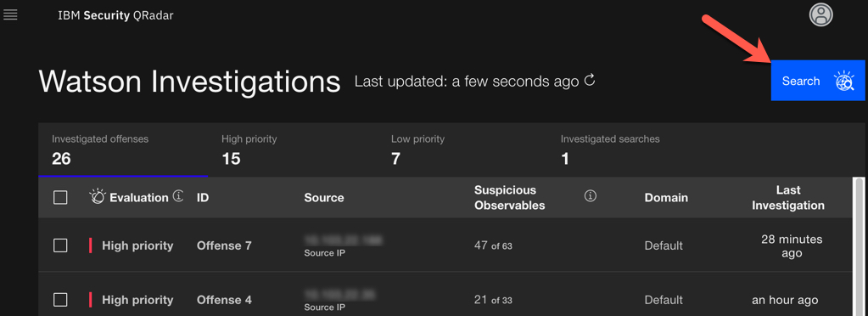This screenshot has width=868, height=316.
Task: Click the IBM Security QRadar title
Action: pyautogui.click(x=115, y=15)
